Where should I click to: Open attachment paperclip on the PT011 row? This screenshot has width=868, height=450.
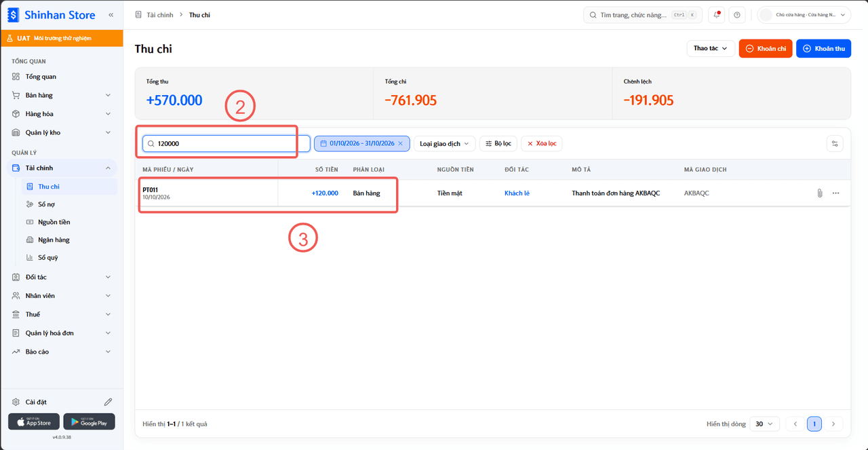(x=819, y=193)
